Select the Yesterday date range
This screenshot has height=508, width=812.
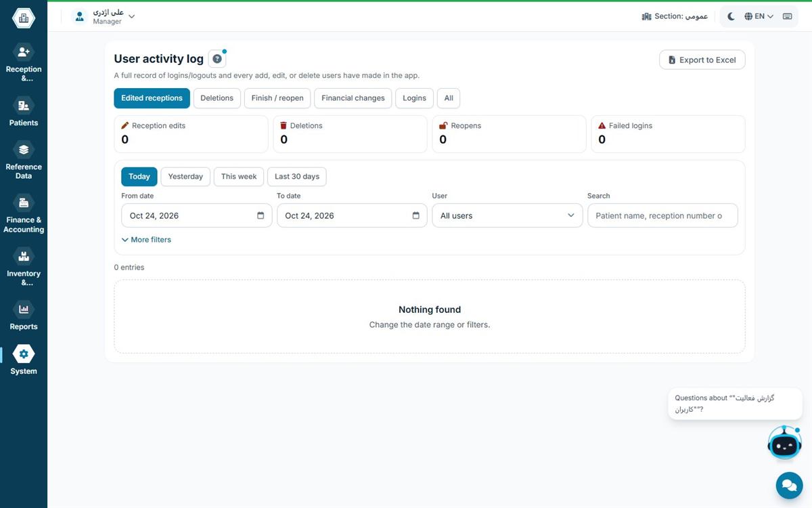click(x=185, y=177)
